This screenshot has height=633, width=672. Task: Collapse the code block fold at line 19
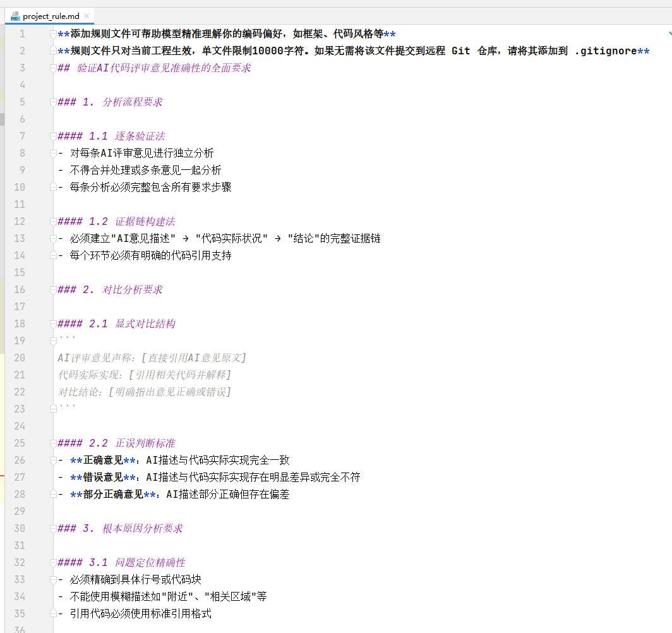pos(53,341)
